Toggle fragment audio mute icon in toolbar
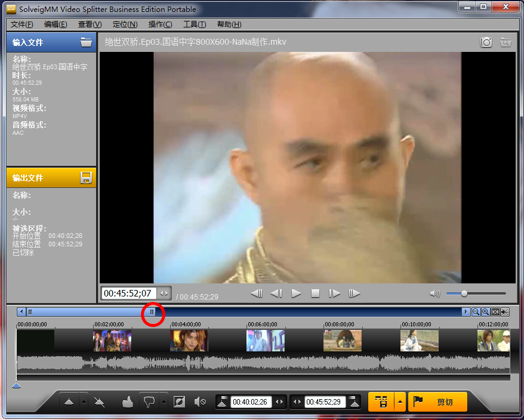 tap(200, 402)
